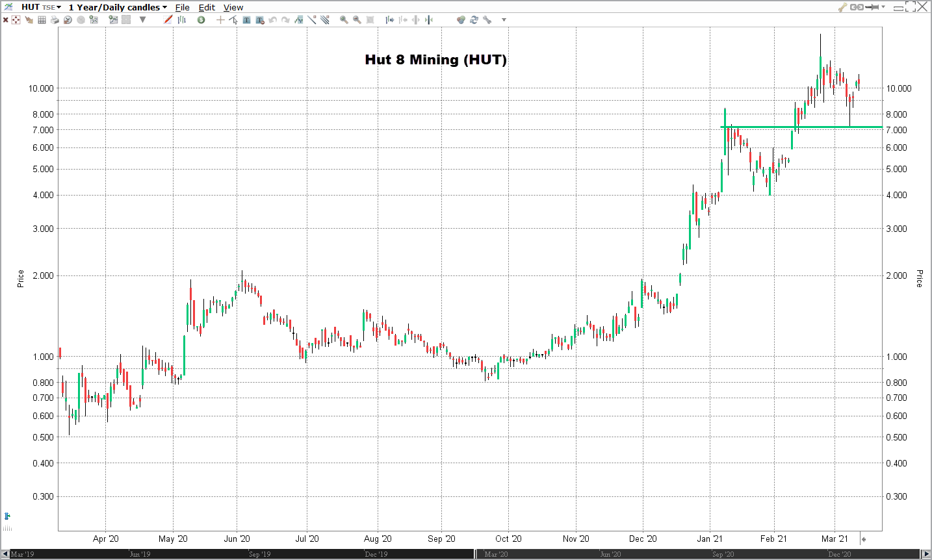932x560 pixels.
Task: Click the clock schedule icon in toolbar
Action: pos(68,20)
